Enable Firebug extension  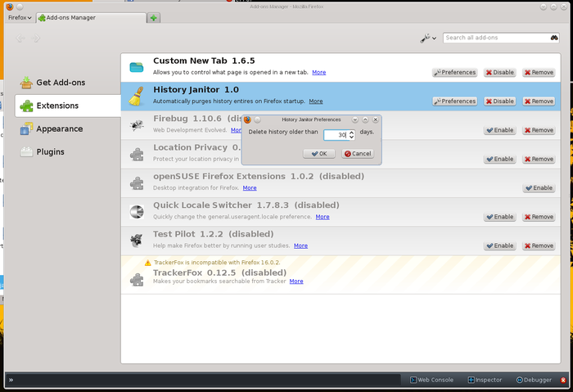(x=499, y=130)
